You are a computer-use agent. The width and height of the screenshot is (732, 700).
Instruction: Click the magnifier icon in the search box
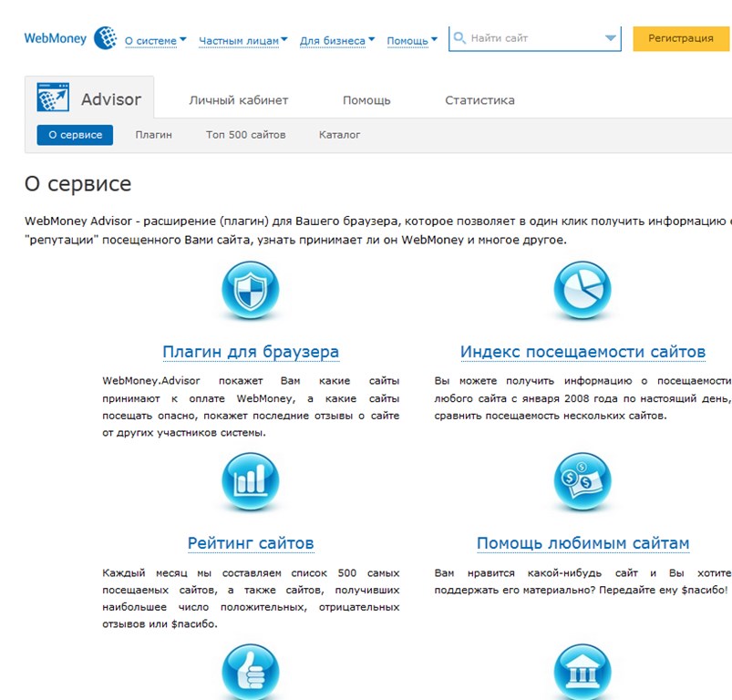pos(459,38)
